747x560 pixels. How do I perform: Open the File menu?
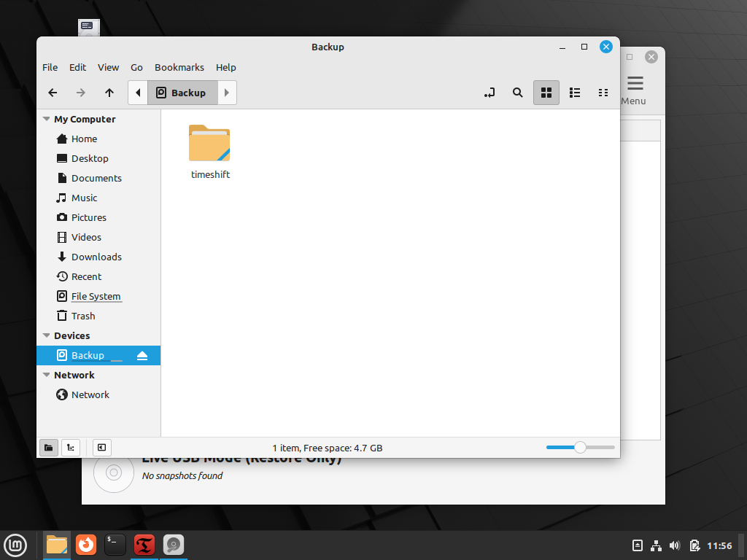[x=50, y=67]
